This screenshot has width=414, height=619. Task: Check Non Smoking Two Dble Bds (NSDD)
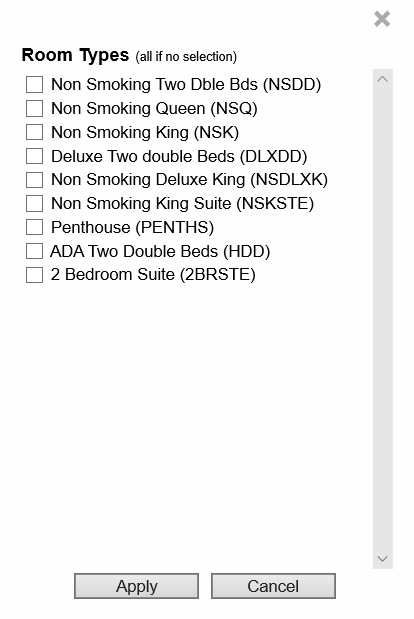(x=34, y=84)
